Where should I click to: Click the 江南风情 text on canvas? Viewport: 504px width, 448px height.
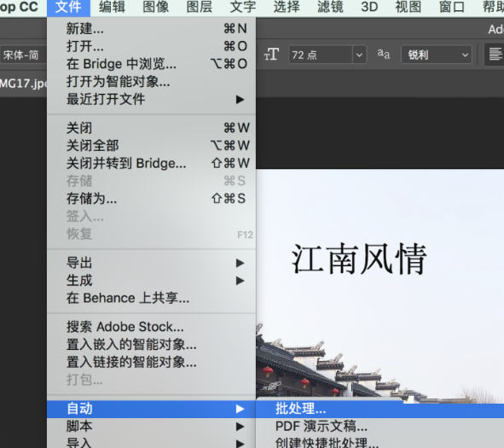click(359, 259)
